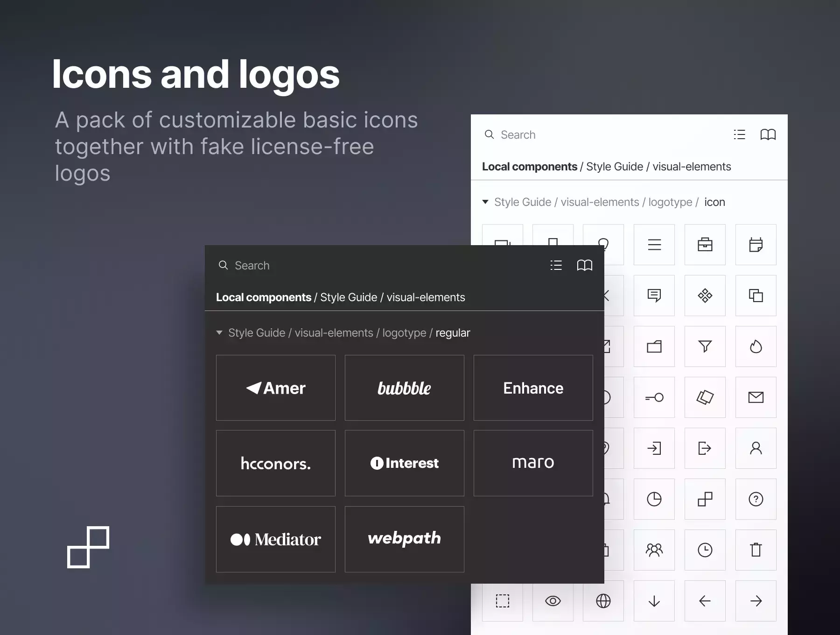Select the hamburger menu icon in icon grid
Viewport: 840px width, 635px height.
[654, 245]
